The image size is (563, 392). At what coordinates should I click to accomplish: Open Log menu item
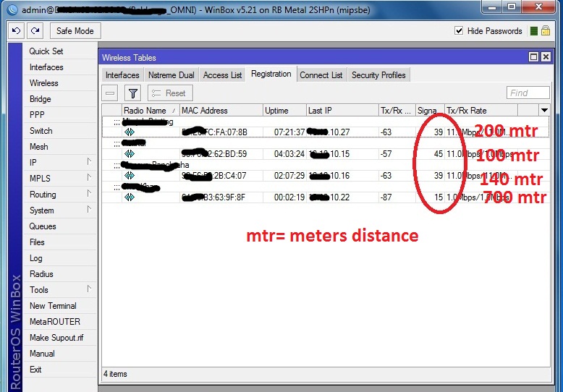tap(36, 258)
